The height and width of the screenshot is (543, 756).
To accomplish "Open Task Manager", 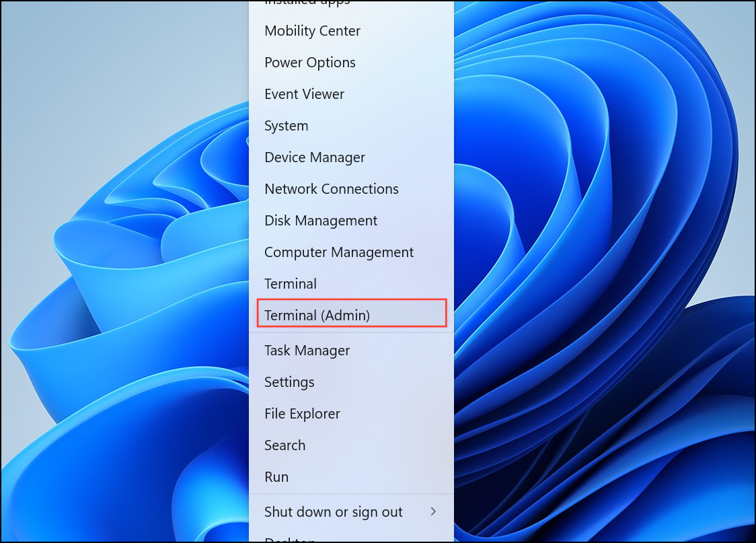I will pyautogui.click(x=307, y=351).
